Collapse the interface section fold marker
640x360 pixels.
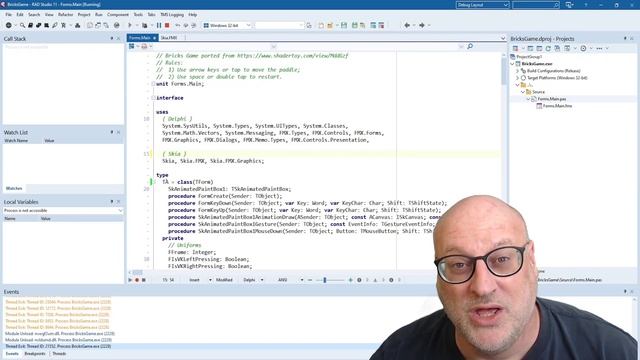[153, 98]
